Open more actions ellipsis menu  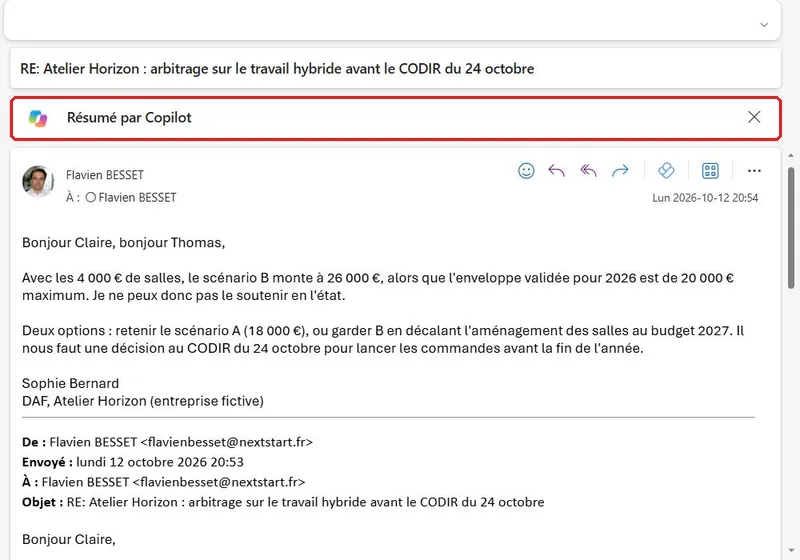click(x=754, y=171)
